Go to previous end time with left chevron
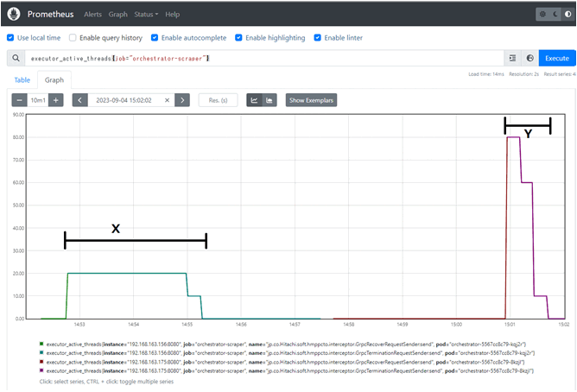This screenshot has width=577, height=392. click(79, 100)
